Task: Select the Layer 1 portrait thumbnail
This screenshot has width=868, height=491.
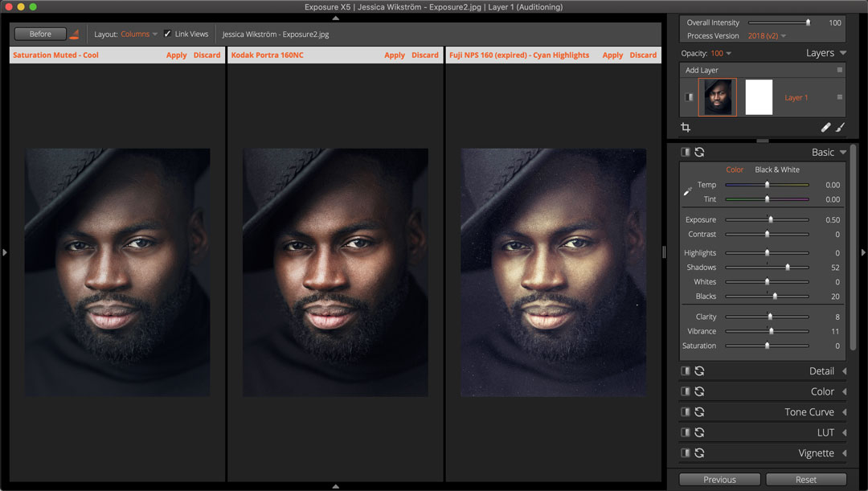Action: (718, 97)
